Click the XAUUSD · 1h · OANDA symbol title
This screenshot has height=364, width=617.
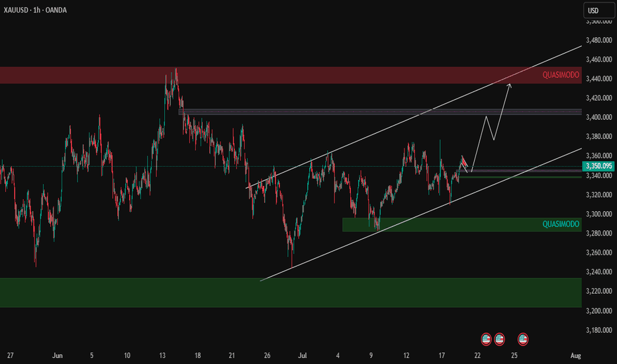[x=35, y=10]
